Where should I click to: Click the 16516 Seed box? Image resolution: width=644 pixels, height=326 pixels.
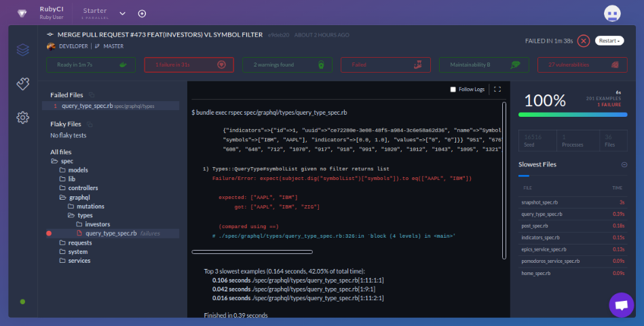pos(537,141)
